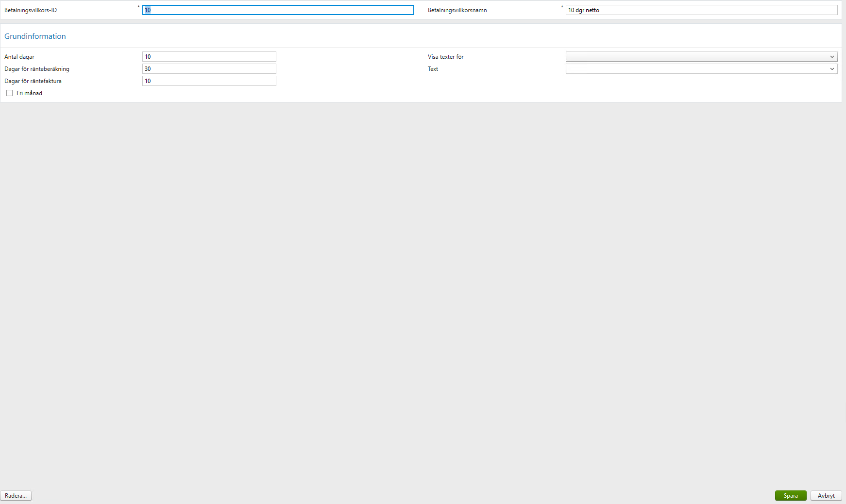Click the Grundinformation section heading

coord(35,36)
